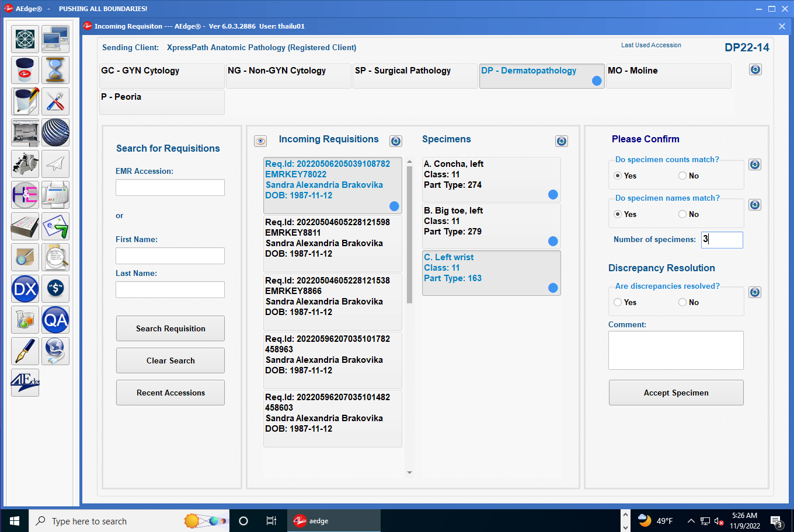Viewport: 794px width, 532px height.
Task: Open the DX diagnosis icon
Action: [25, 289]
